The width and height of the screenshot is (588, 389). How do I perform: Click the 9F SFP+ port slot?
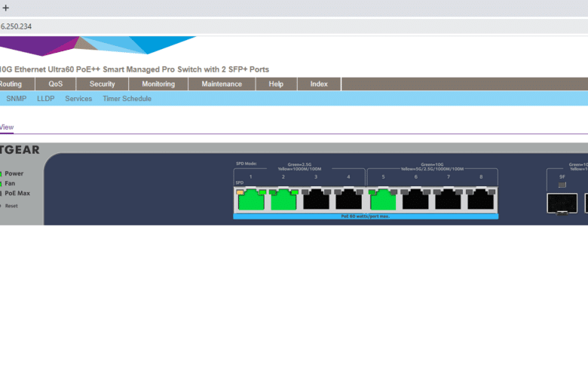tap(562, 204)
